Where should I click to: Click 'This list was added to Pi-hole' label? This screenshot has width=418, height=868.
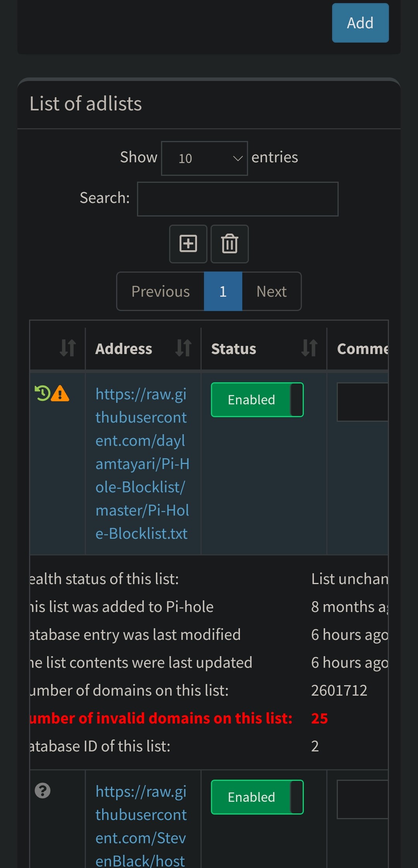click(122, 607)
